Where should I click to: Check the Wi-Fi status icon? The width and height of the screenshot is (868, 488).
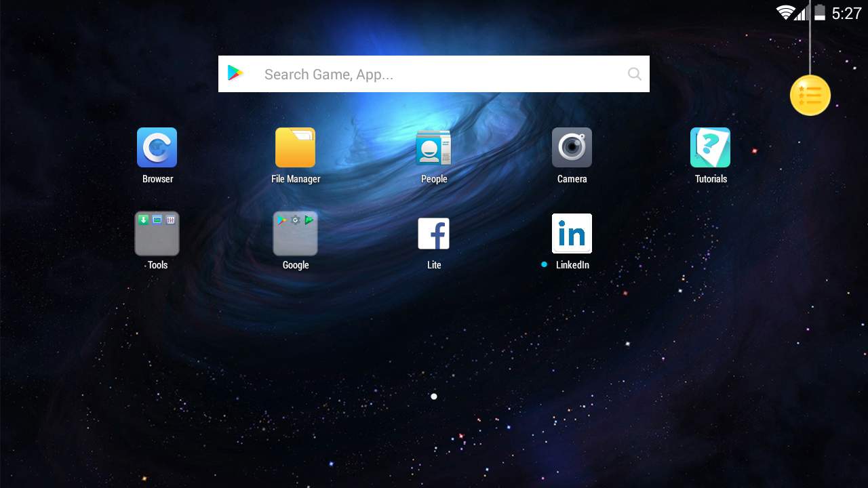pyautogui.click(x=786, y=12)
